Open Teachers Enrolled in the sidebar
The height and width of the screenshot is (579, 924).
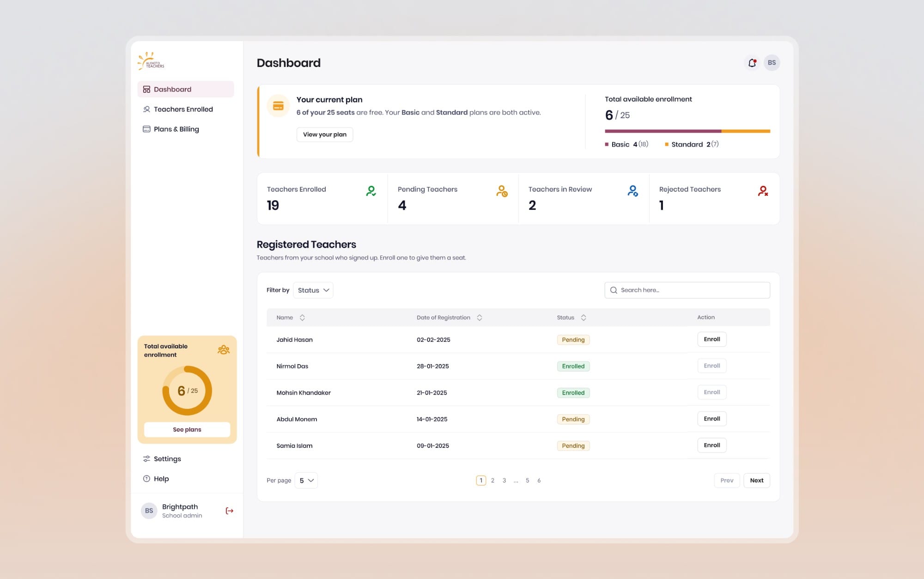click(185, 109)
